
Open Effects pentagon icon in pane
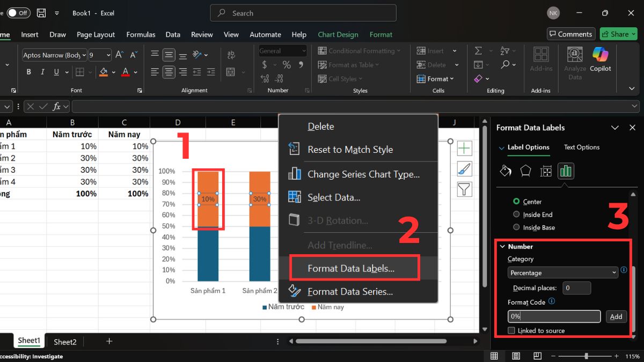click(525, 171)
